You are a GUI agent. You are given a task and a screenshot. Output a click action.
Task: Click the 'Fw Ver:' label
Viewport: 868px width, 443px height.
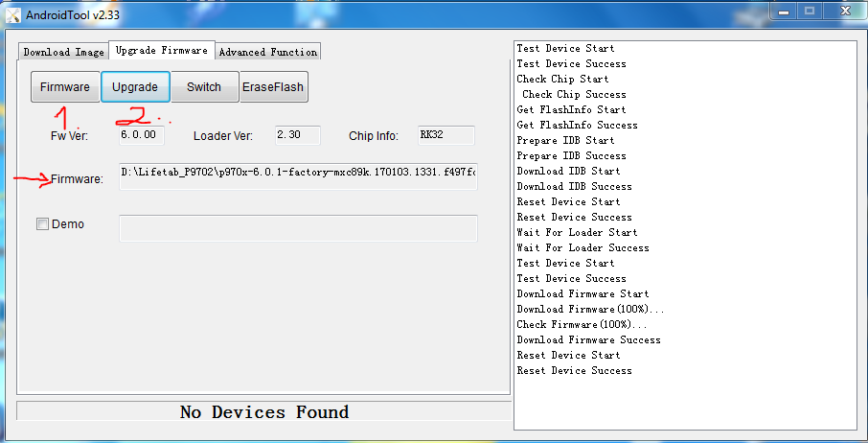pyautogui.click(x=69, y=135)
